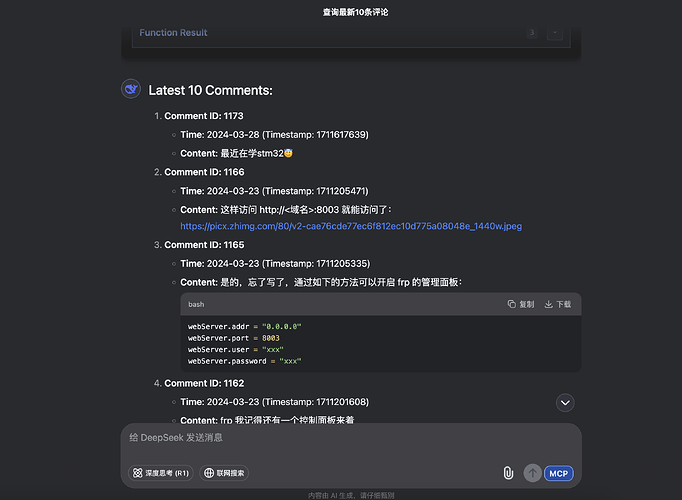This screenshot has width=682, height=500.
Task: Toggle the 深度思考 (R1) mode
Action: pyautogui.click(x=161, y=473)
